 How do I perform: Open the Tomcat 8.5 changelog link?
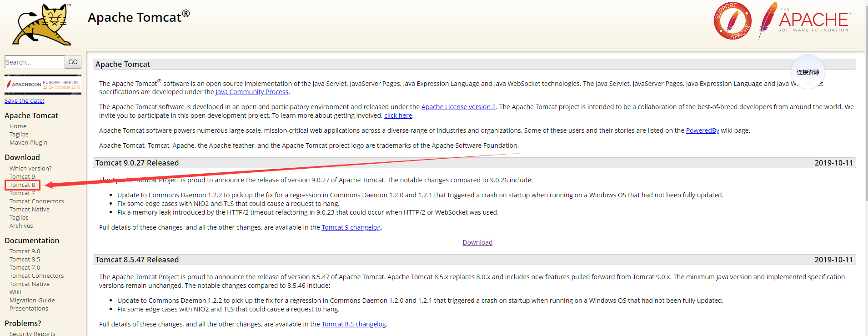click(x=353, y=324)
